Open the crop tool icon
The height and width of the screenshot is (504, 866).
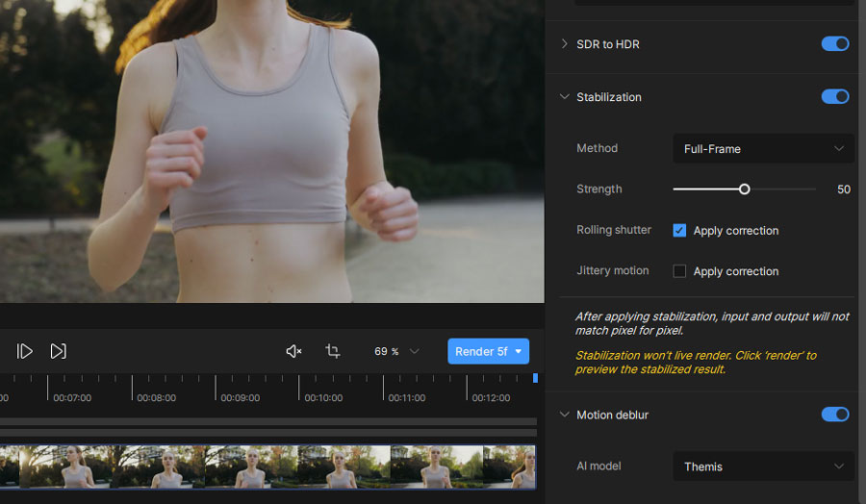point(333,351)
